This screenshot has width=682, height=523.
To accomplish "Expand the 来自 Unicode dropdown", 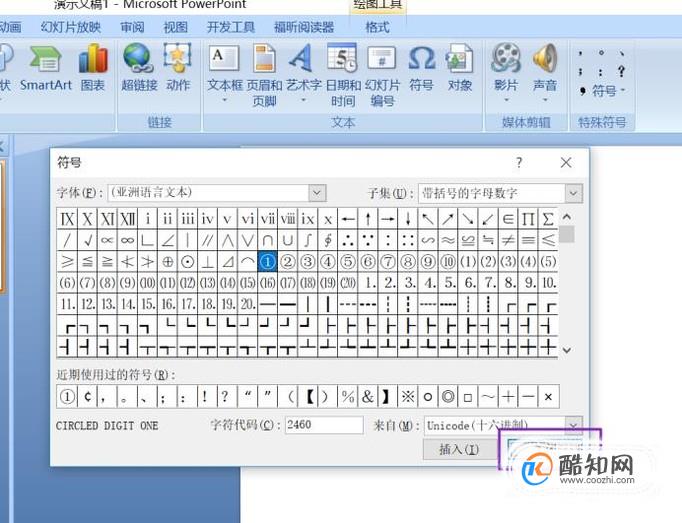I will tap(574, 425).
